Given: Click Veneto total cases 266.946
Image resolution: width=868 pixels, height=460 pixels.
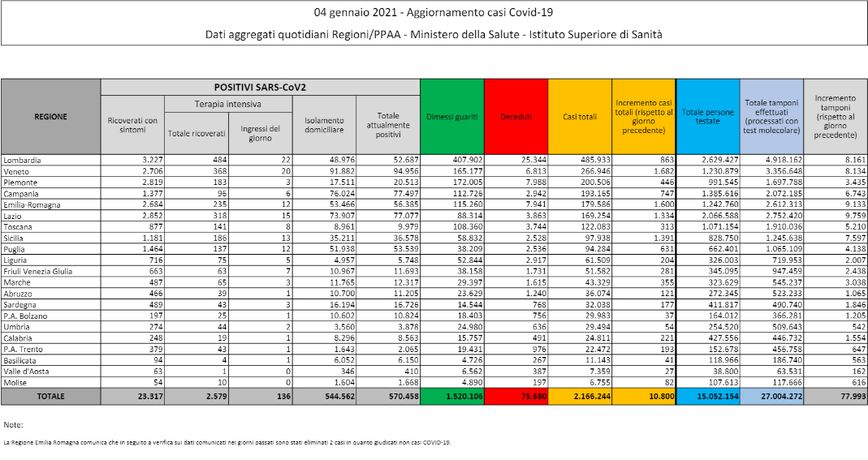Looking at the screenshot, I should tap(596, 171).
